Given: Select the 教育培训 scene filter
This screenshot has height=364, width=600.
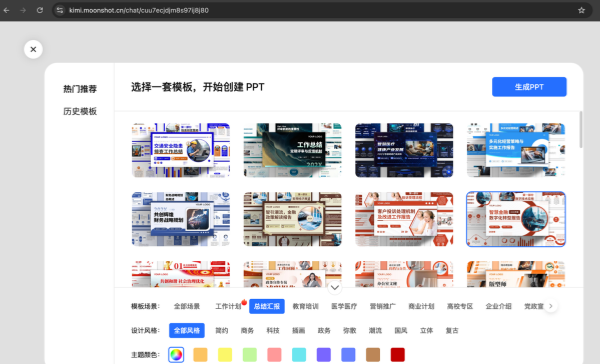Looking at the screenshot, I should (305, 306).
